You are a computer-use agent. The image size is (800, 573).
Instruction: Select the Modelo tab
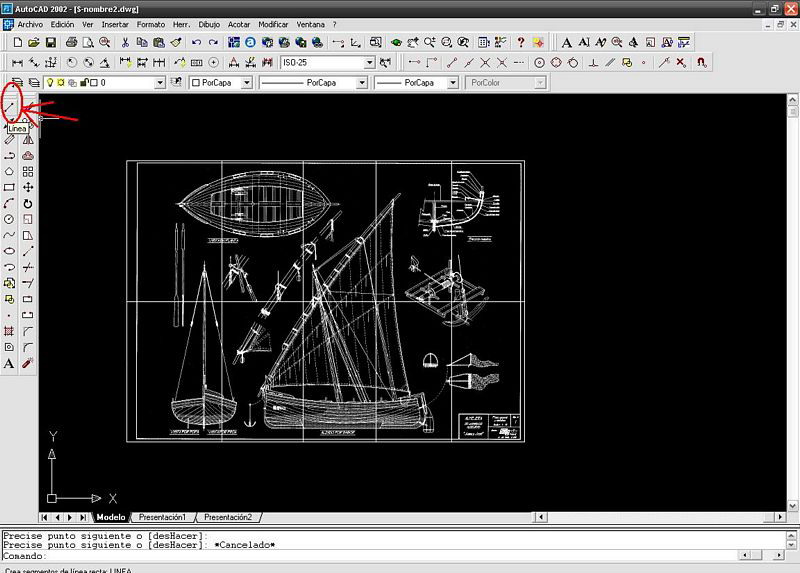pos(111,517)
